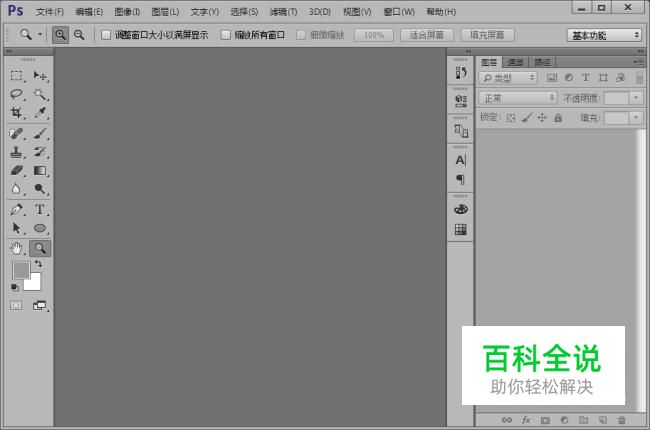Select the Lasso tool
This screenshot has width=650, height=430.
click(16, 94)
